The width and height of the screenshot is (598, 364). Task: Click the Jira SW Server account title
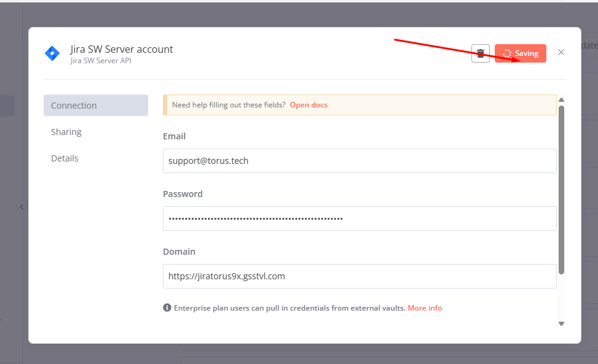point(121,50)
